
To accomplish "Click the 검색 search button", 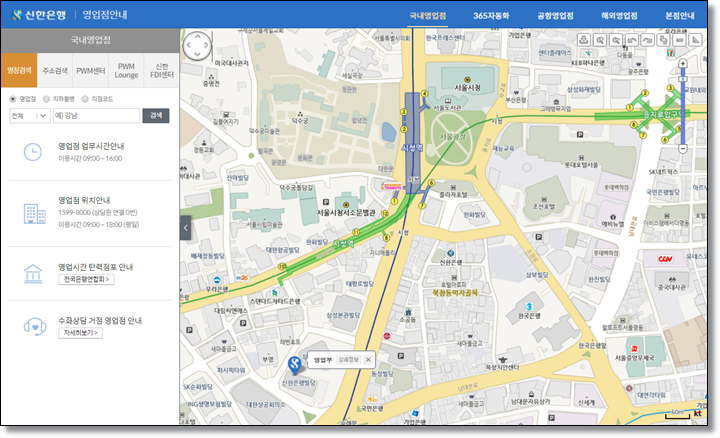I will 156,116.
